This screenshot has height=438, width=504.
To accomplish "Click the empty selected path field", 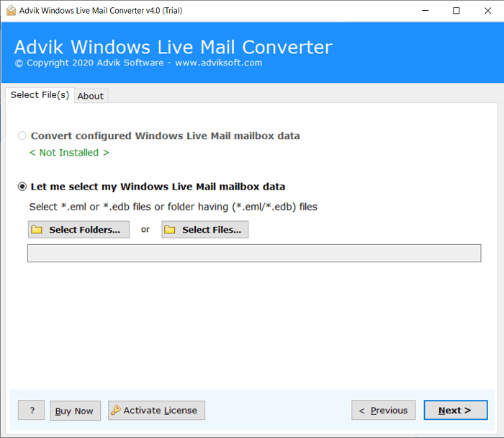I will pyautogui.click(x=254, y=253).
